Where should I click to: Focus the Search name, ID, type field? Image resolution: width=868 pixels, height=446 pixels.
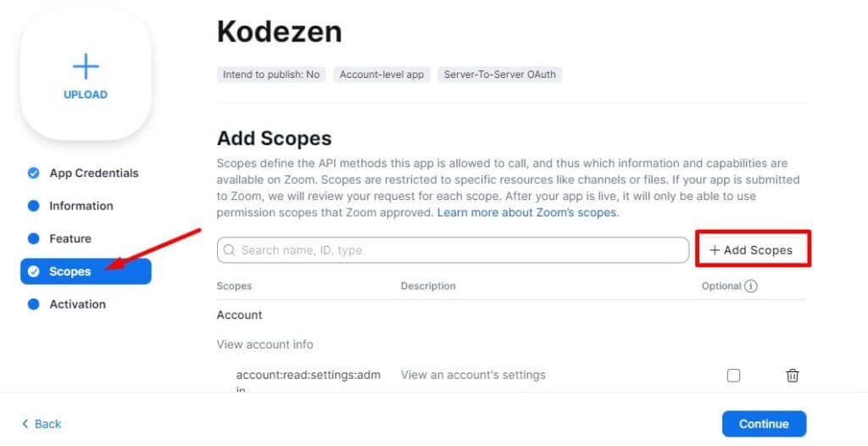tap(458, 250)
